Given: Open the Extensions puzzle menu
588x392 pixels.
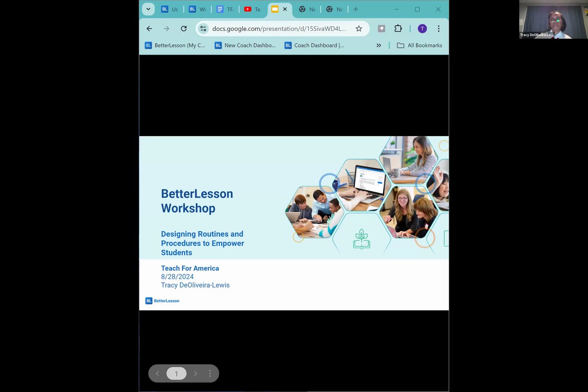Looking at the screenshot, I should point(398,28).
